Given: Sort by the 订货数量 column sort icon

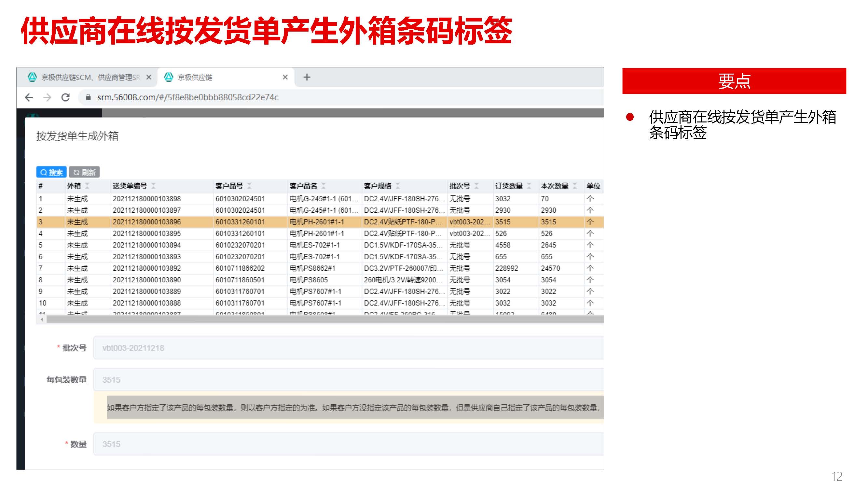Looking at the screenshot, I should pyautogui.click(x=529, y=186).
